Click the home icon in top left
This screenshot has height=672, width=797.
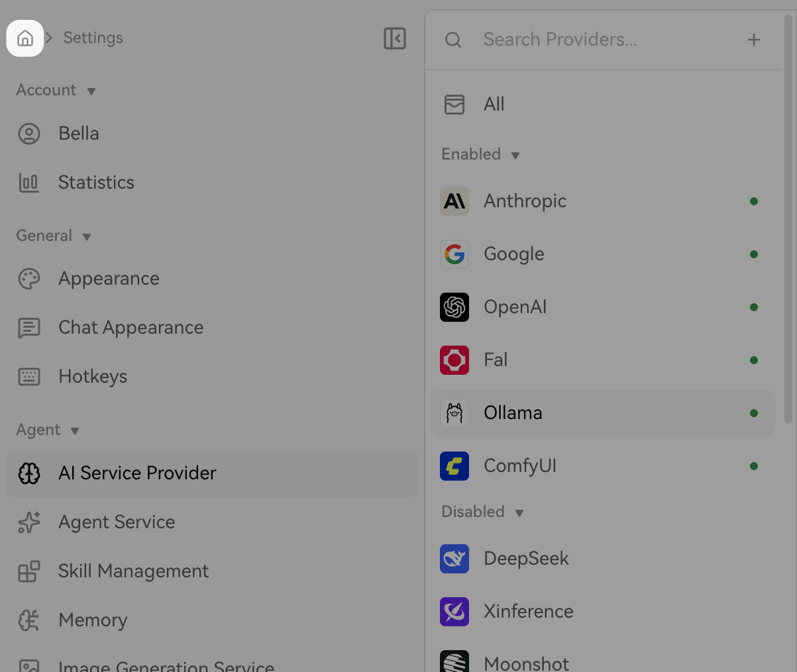25,38
